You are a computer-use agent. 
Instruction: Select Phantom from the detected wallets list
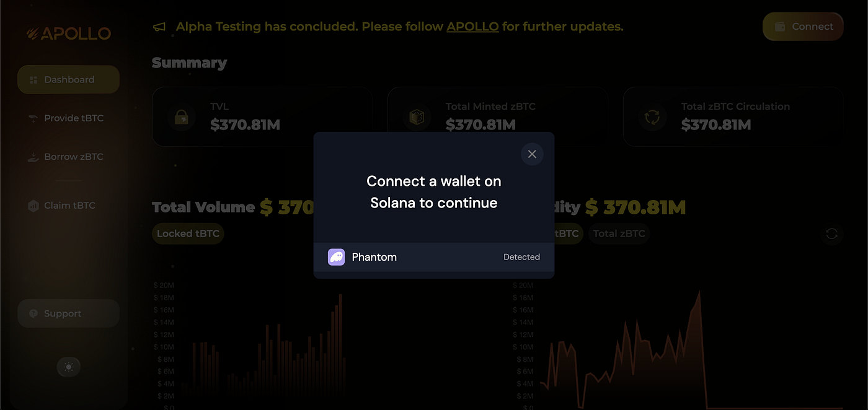(x=434, y=256)
